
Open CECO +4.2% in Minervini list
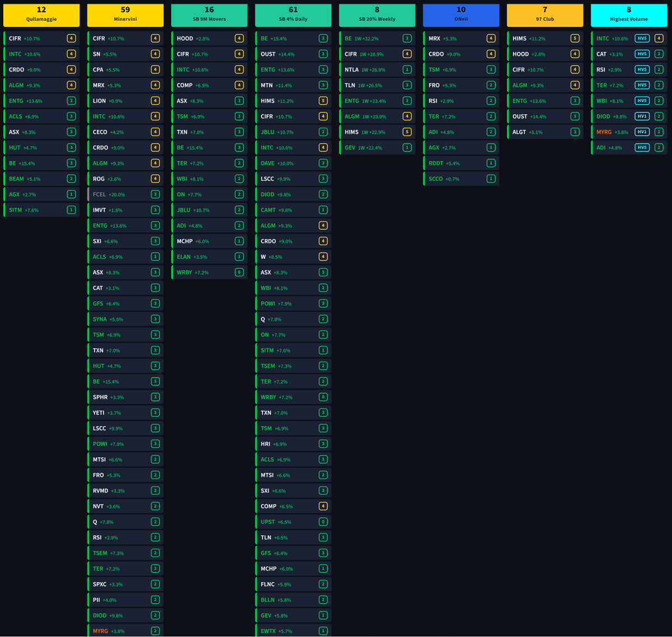coord(125,132)
